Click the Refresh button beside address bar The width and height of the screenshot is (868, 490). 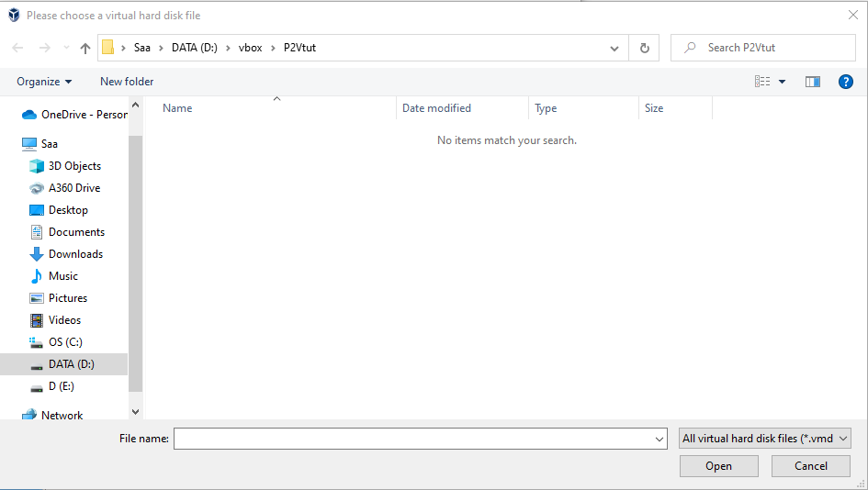644,49
